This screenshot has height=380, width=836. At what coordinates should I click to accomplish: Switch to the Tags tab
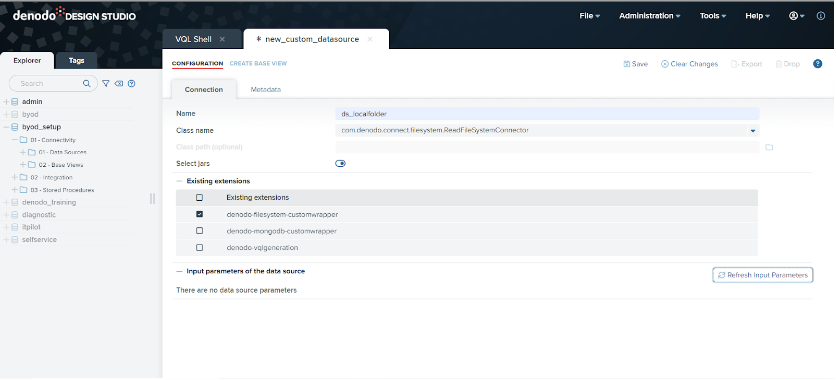pos(76,61)
